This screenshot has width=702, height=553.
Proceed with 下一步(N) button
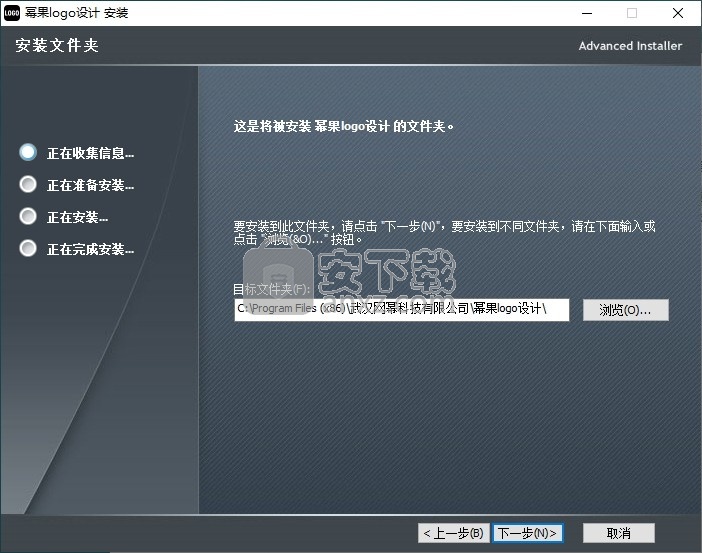(x=528, y=533)
